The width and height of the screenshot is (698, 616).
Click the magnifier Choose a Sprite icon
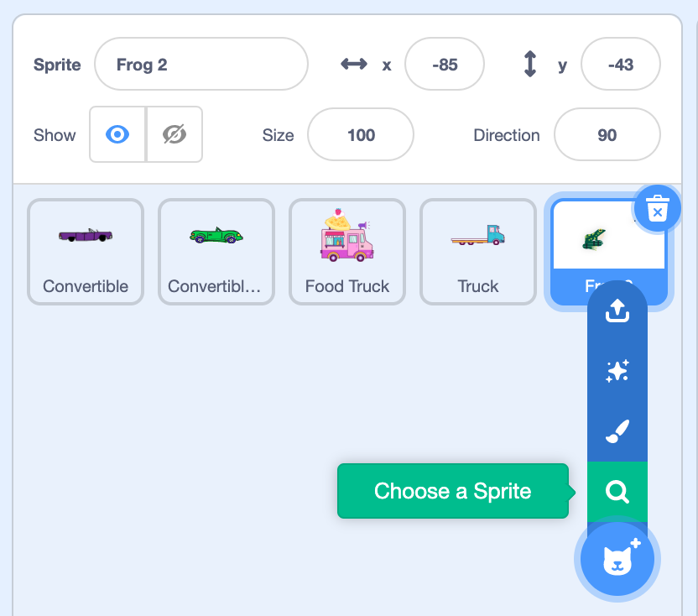tap(617, 492)
